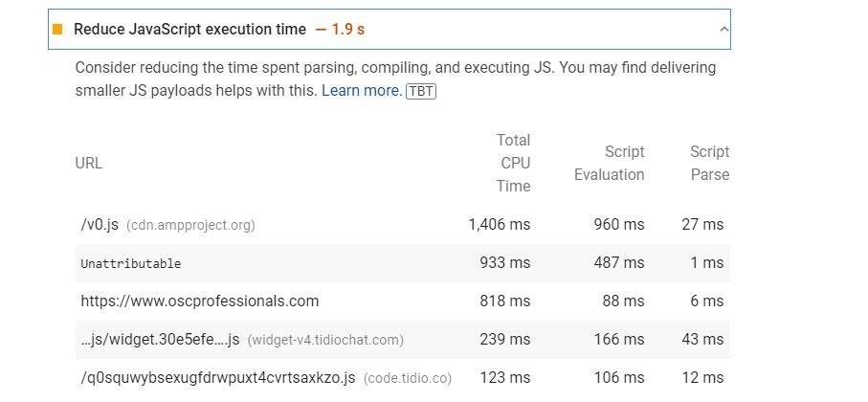Click the Total CPU Time column header
Viewport: 868px width, 402px height.
513,164
